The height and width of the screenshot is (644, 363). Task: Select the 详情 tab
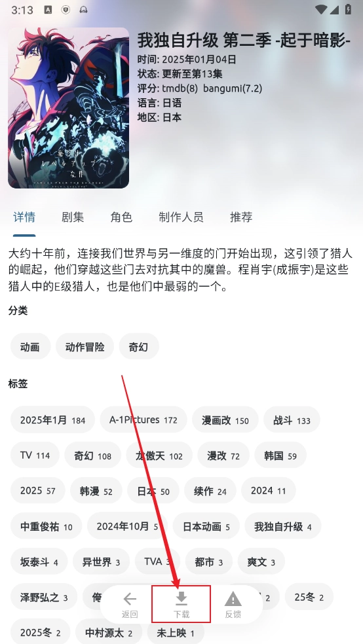(24, 217)
